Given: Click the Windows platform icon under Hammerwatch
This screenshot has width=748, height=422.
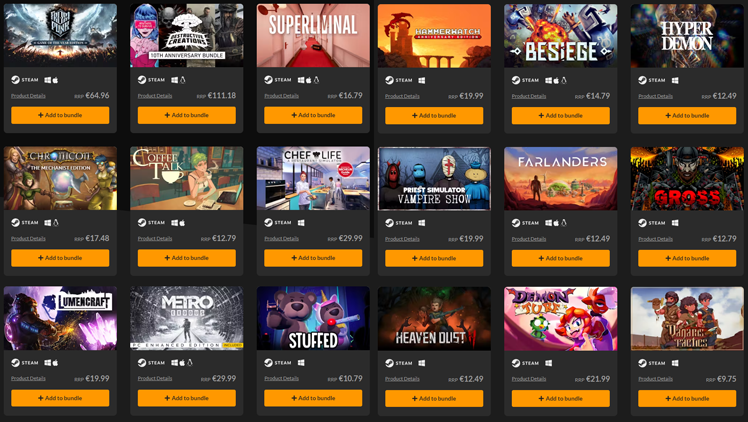Looking at the screenshot, I should 422,81.
